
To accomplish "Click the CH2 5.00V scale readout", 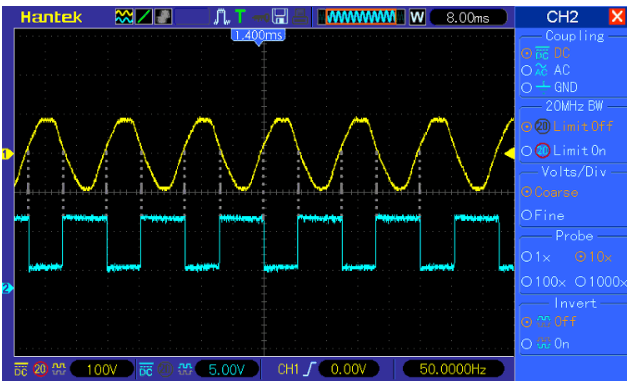I will pos(226,369).
